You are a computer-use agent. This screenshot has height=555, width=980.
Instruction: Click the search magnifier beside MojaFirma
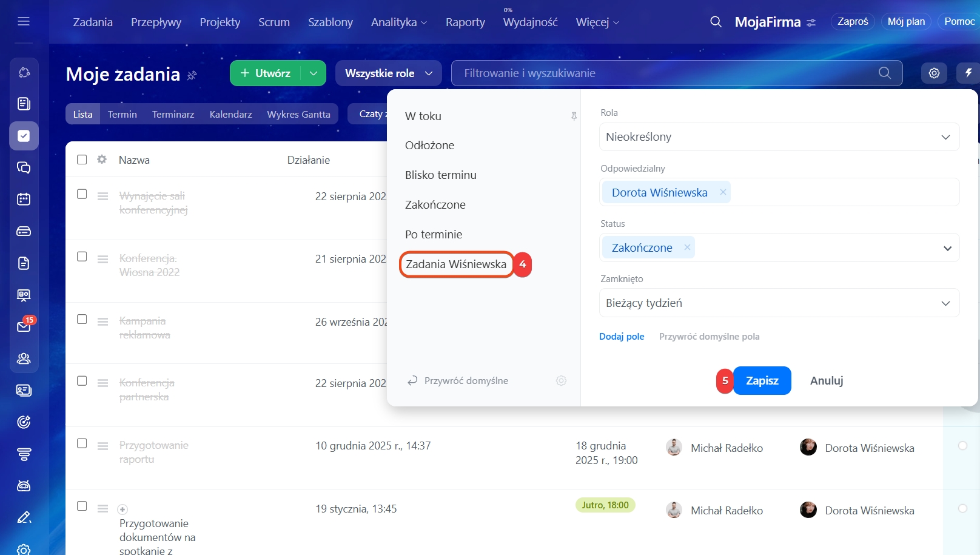coord(716,22)
